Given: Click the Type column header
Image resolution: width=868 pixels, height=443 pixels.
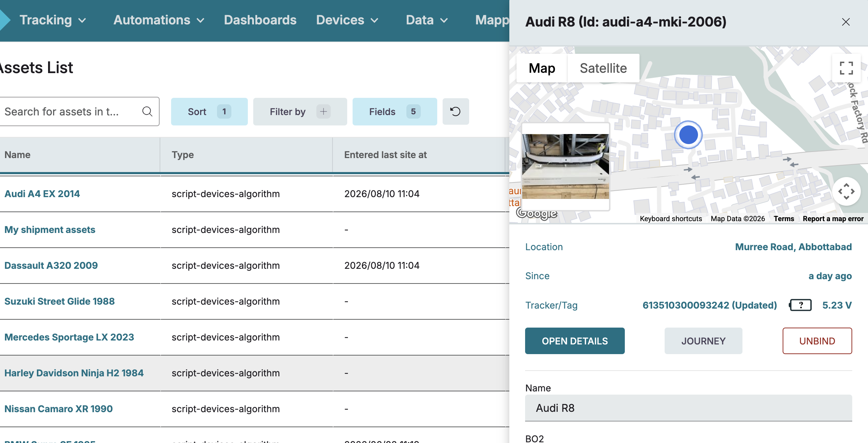Looking at the screenshot, I should tap(246, 155).
